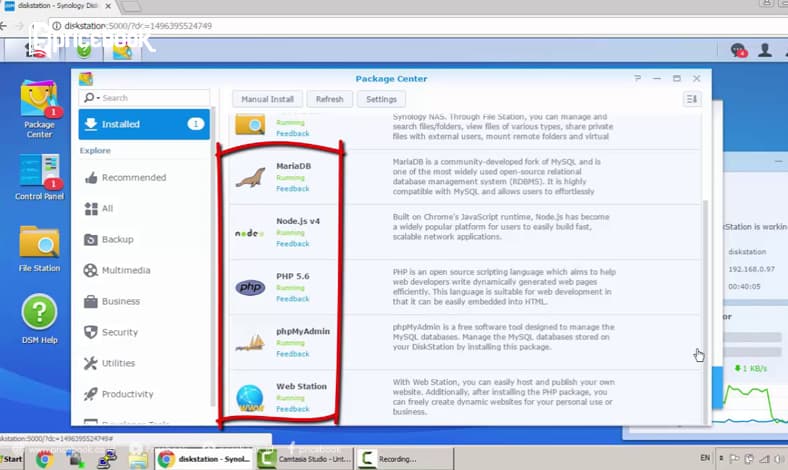Click the Installed count badge
This screenshot has height=470, width=788.
[195, 124]
